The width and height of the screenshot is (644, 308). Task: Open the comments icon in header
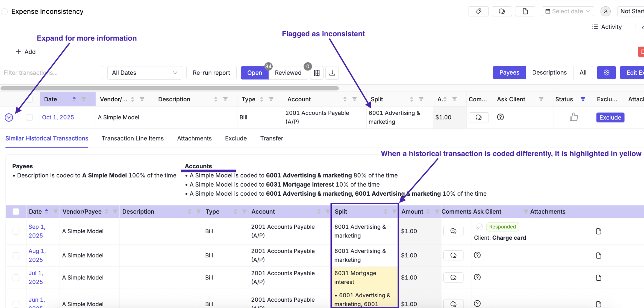coord(502,11)
